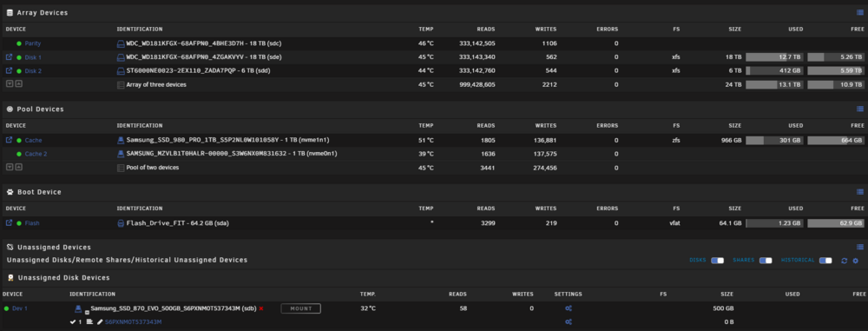Remove the sdb device with red X

261,308
